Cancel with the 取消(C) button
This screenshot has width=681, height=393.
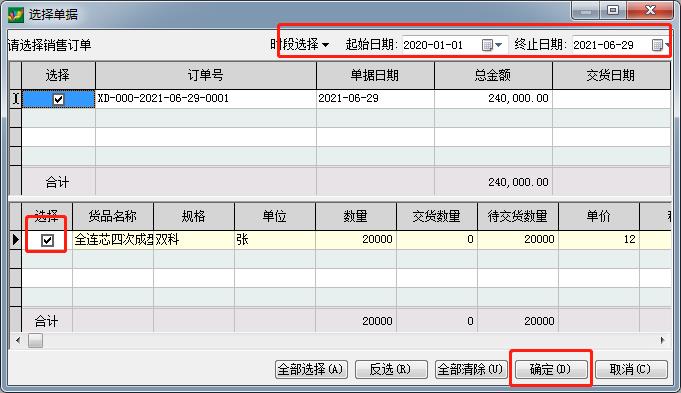coord(631,369)
